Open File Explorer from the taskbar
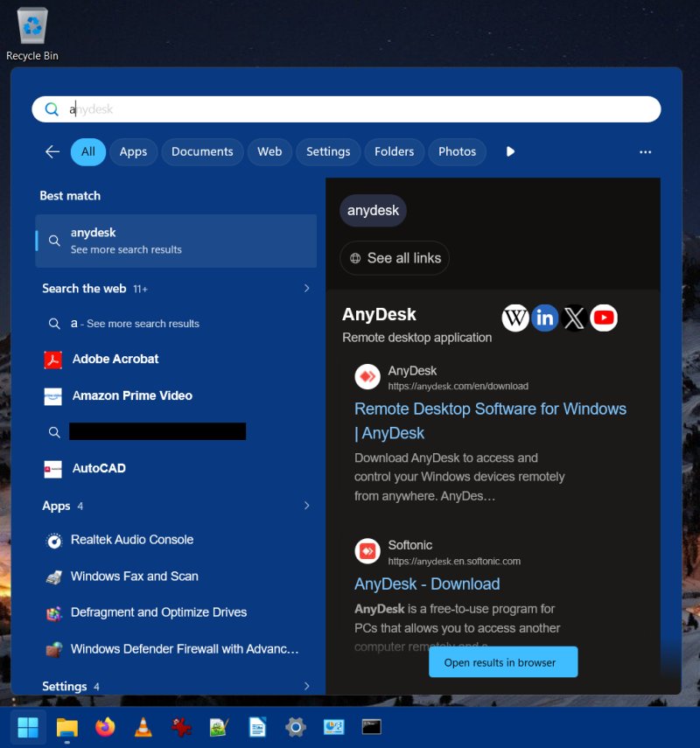The image size is (700, 748). [x=66, y=727]
